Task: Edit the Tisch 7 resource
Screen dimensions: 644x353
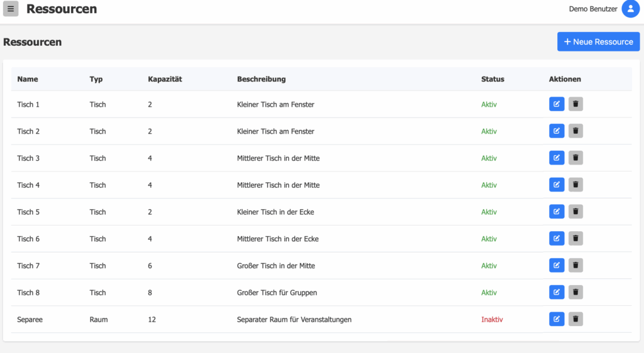Action: click(x=557, y=265)
